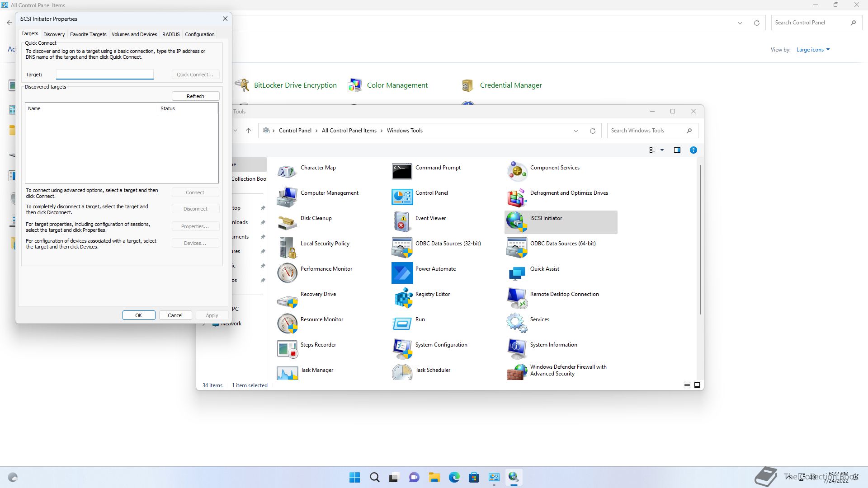This screenshot has height=488, width=868.
Task: Switch to large icons view in status bar
Action: [697, 385]
